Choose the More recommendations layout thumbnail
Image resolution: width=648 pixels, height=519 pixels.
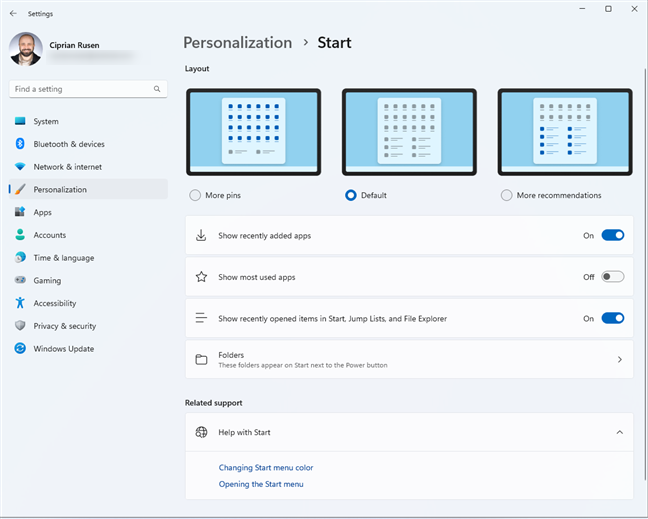pyautogui.click(x=565, y=132)
